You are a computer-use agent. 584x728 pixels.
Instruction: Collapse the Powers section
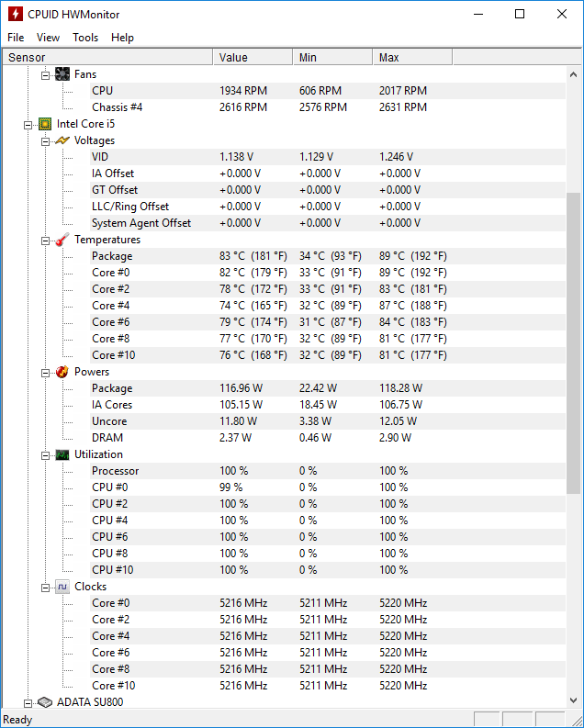pos(45,373)
